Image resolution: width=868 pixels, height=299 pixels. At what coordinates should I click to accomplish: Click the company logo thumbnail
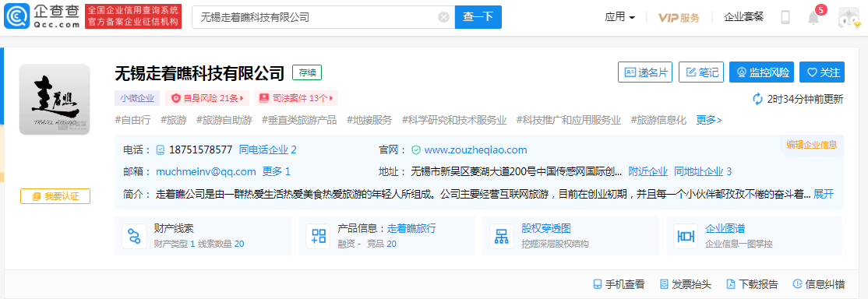[55, 99]
